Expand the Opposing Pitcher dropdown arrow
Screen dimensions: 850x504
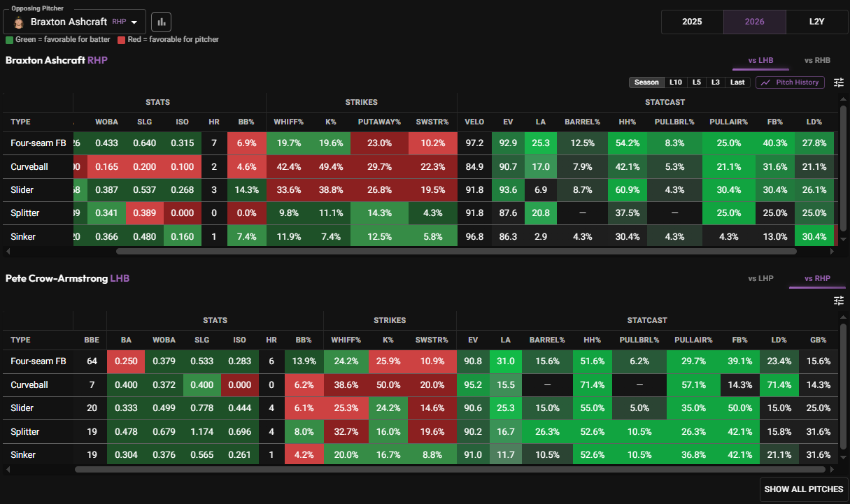(134, 22)
